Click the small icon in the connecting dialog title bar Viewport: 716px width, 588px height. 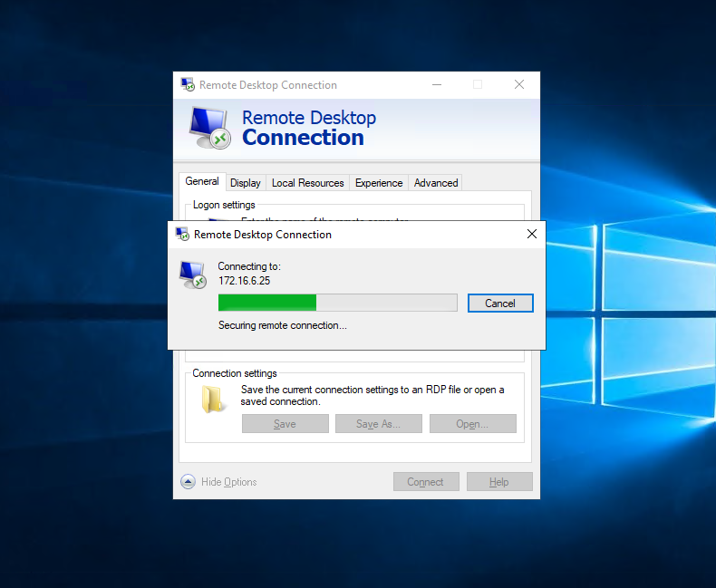point(183,234)
